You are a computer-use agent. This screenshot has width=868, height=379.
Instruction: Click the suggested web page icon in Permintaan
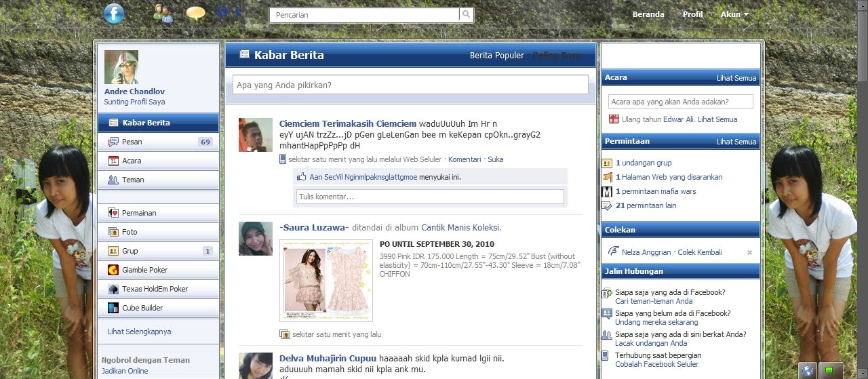click(x=607, y=177)
